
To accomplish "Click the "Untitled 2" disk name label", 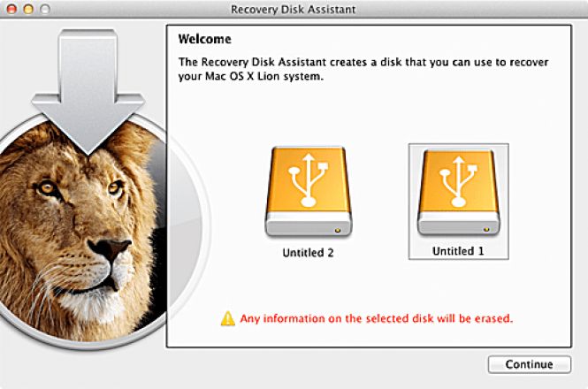I will tap(308, 253).
